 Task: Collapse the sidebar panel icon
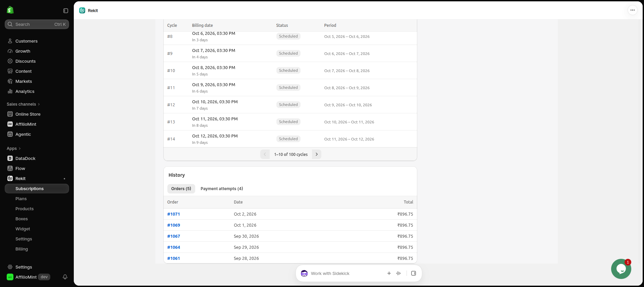[x=66, y=11]
